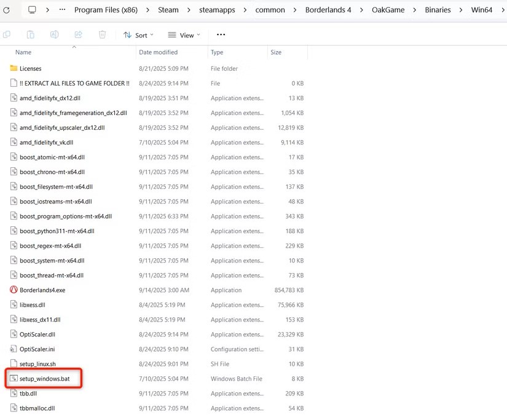Expand the chevron after Steam in breadcrumb
The image size is (507, 420).
[188, 10]
